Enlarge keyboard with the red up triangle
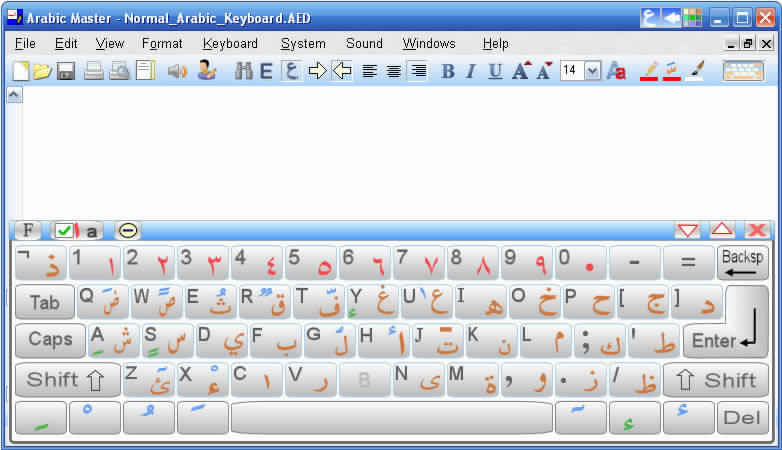The height and width of the screenshot is (450, 782). click(x=722, y=230)
